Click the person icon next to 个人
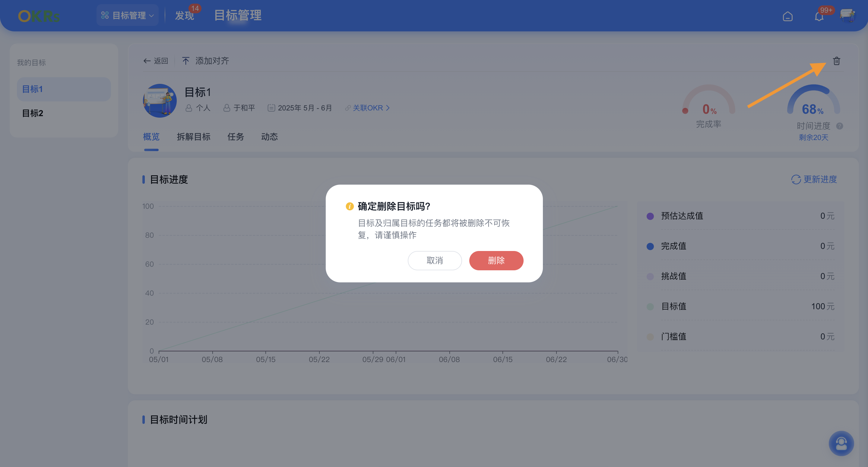The height and width of the screenshot is (467, 868). (x=189, y=108)
